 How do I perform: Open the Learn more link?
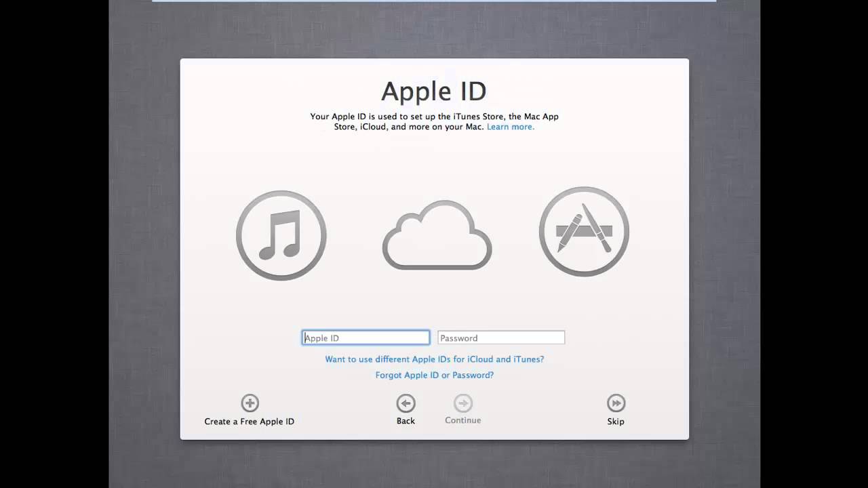[x=511, y=127]
